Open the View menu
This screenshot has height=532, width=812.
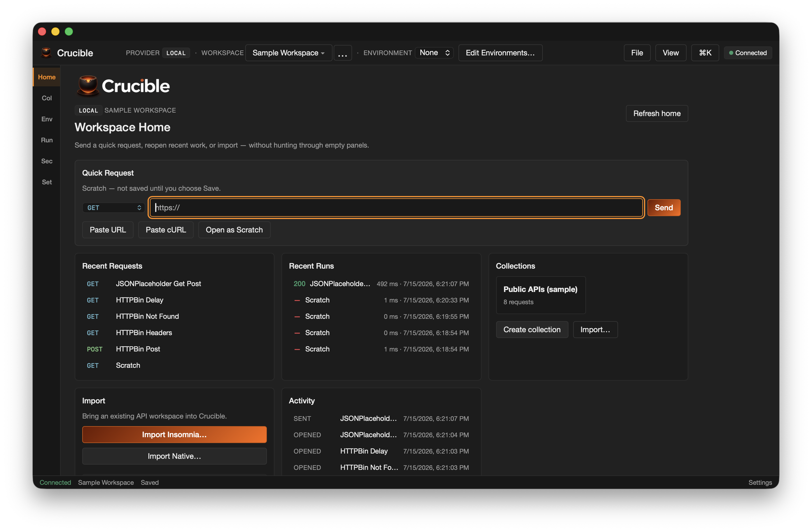(x=671, y=53)
